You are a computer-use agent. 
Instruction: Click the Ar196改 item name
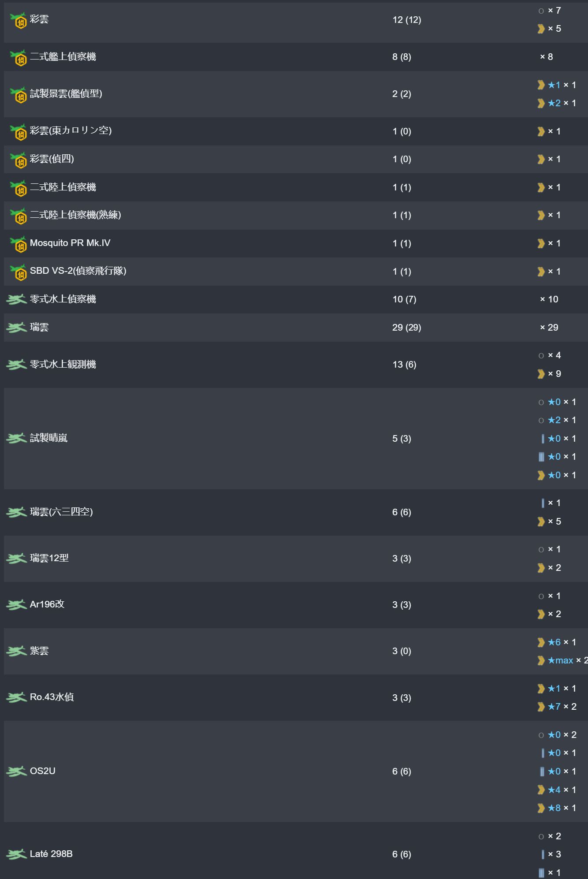[47, 604]
